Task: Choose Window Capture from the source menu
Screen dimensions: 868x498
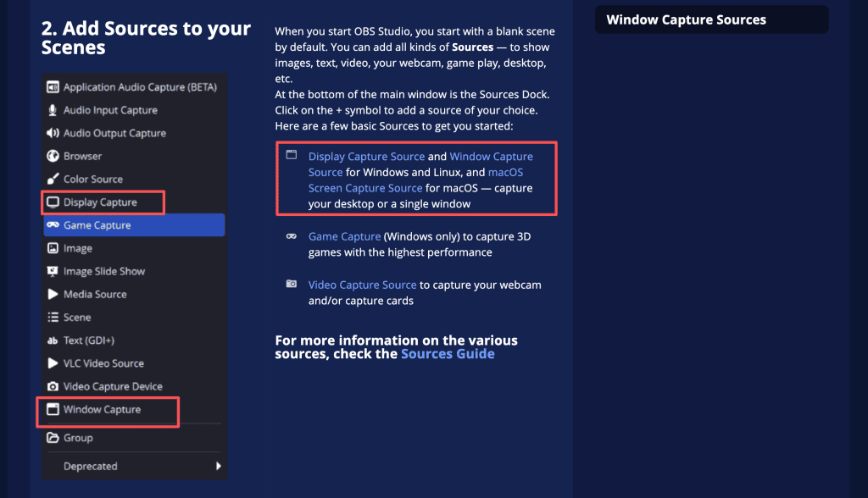Action: pyautogui.click(x=134, y=409)
